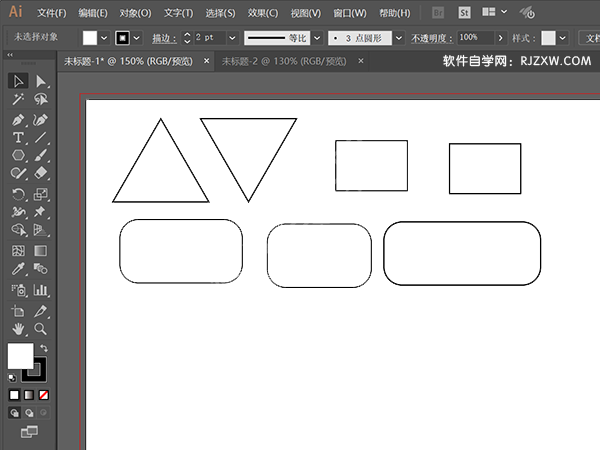Screen dimensions: 600x450
Task: Collapse the tools panel double arrow
Action: tap(10, 55)
